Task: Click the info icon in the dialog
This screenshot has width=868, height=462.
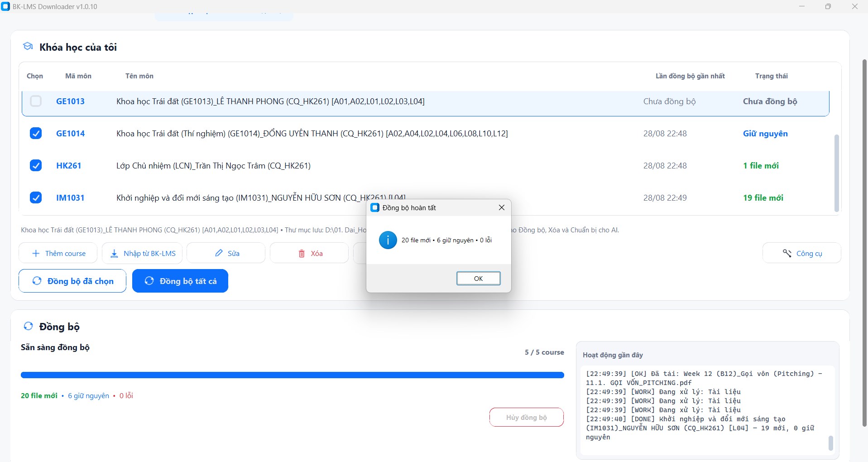Action: [388, 240]
